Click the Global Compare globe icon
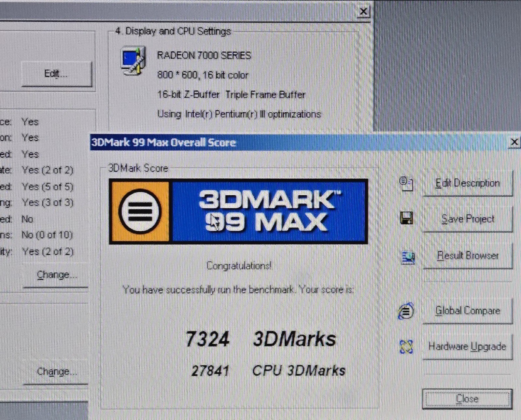The width and height of the screenshot is (521, 420). (x=406, y=311)
